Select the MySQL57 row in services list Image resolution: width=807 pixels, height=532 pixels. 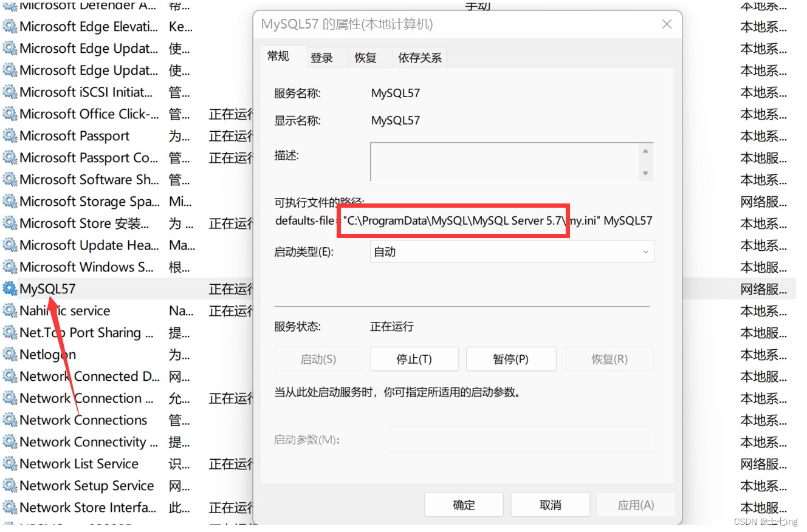coord(398,289)
